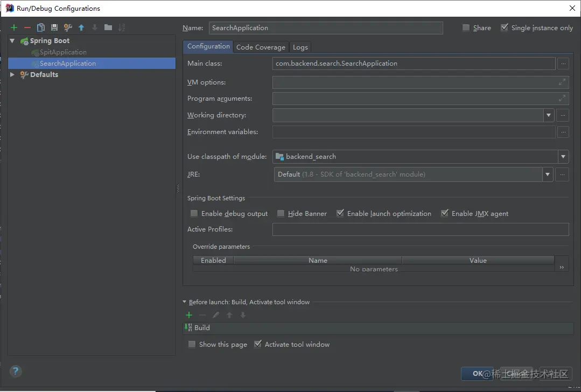
Task: Toggle Enable JMX agent checkbox
Action: (445, 213)
